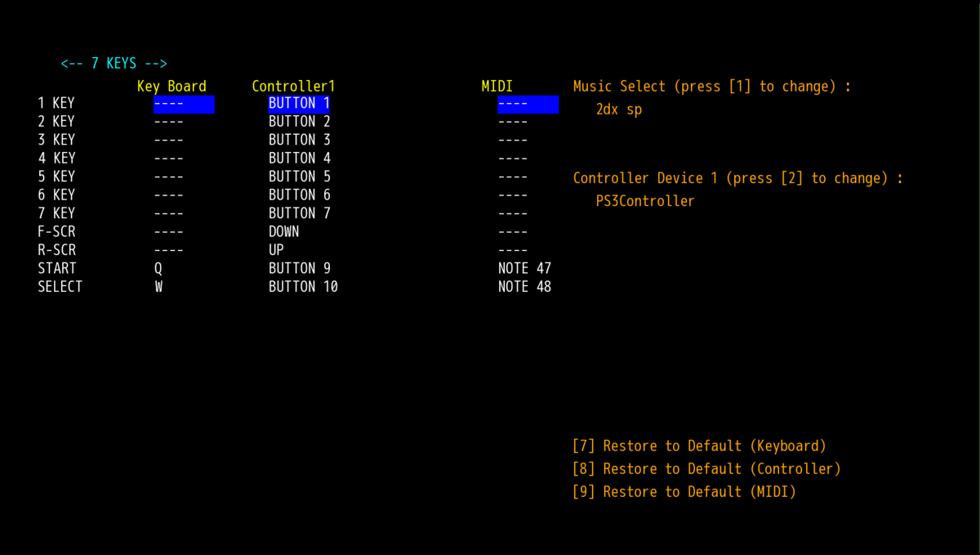Choose the "BUTTON 2" controller binding

pyautogui.click(x=299, y=123)
